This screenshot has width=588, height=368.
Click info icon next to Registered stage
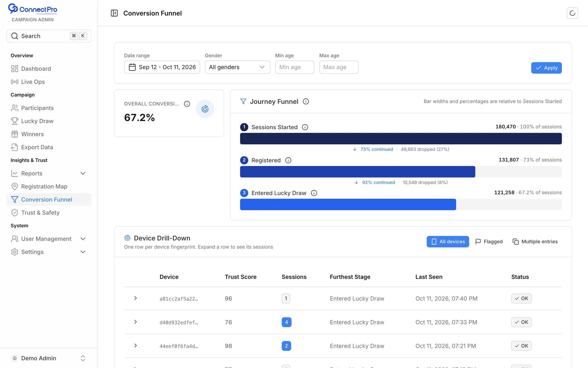(288, 160)
